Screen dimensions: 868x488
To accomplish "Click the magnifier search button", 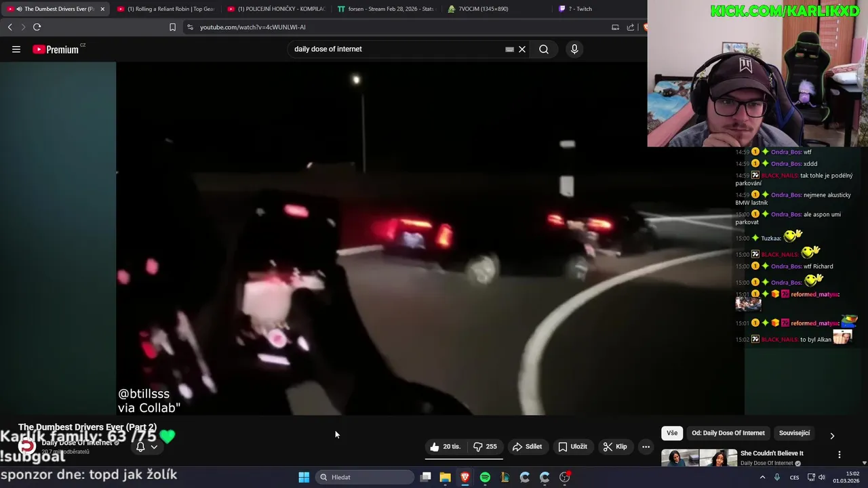I will tap(544, 49).
